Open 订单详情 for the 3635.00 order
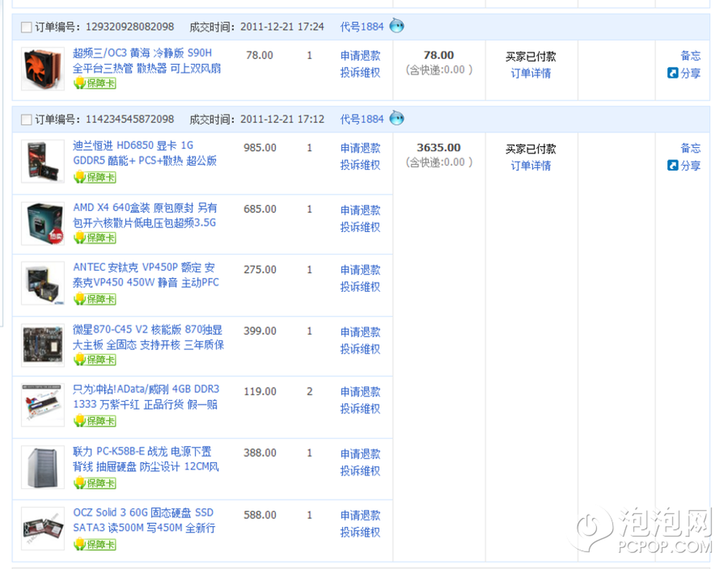Image resolution: width=728 pixels, height=569 pixels. 531,166
